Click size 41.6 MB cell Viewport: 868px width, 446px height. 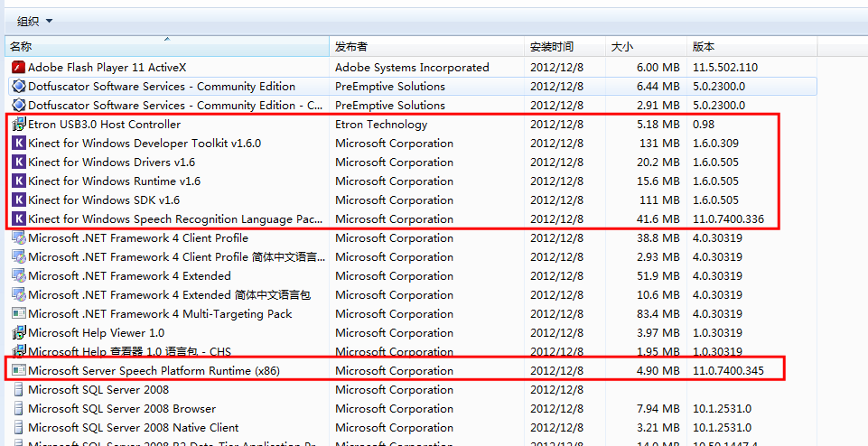tap(658, 218)
